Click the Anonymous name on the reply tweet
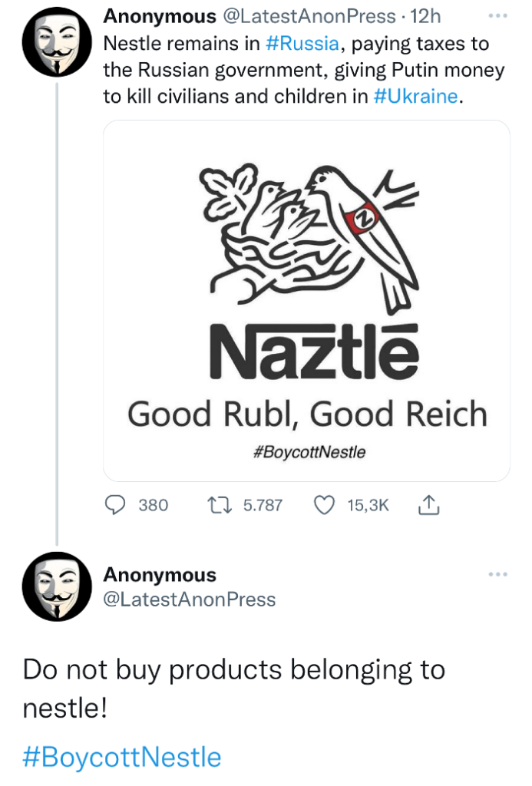The height and width of the screenshot is (786, 532). pyautogui.click(x=160, y=575)
